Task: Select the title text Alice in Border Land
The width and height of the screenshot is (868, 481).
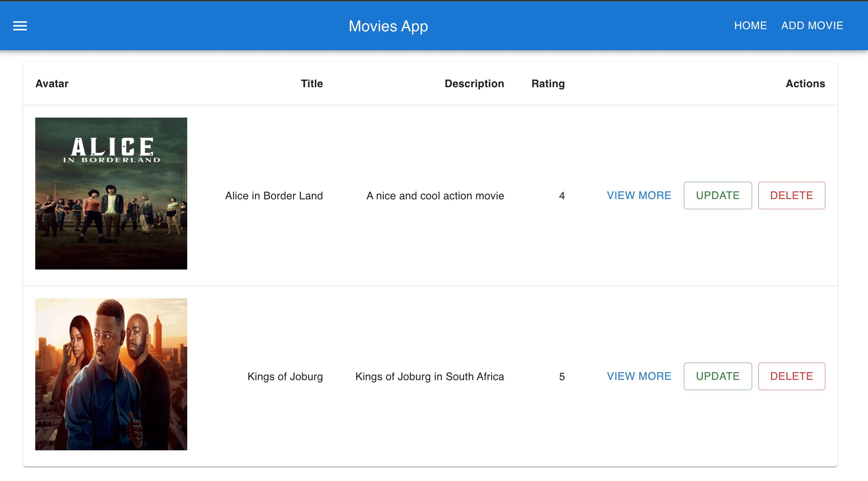Action: (274, 195)
